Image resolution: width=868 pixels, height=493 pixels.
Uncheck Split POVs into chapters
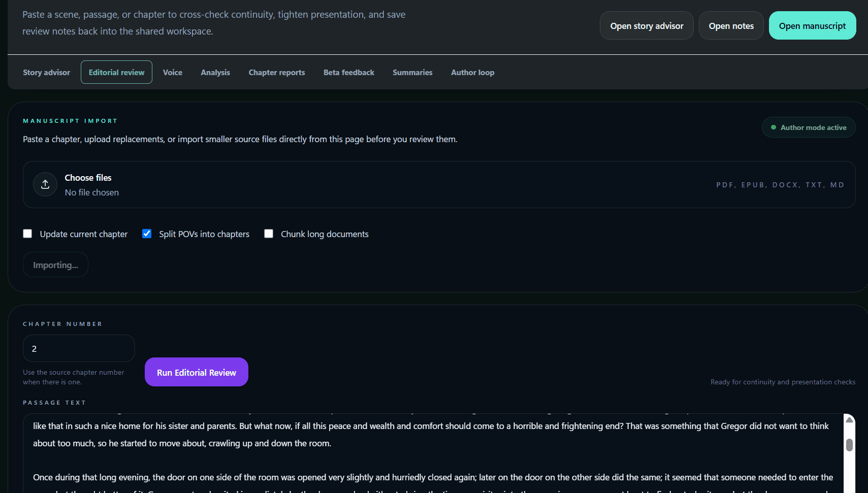(147, 234)
